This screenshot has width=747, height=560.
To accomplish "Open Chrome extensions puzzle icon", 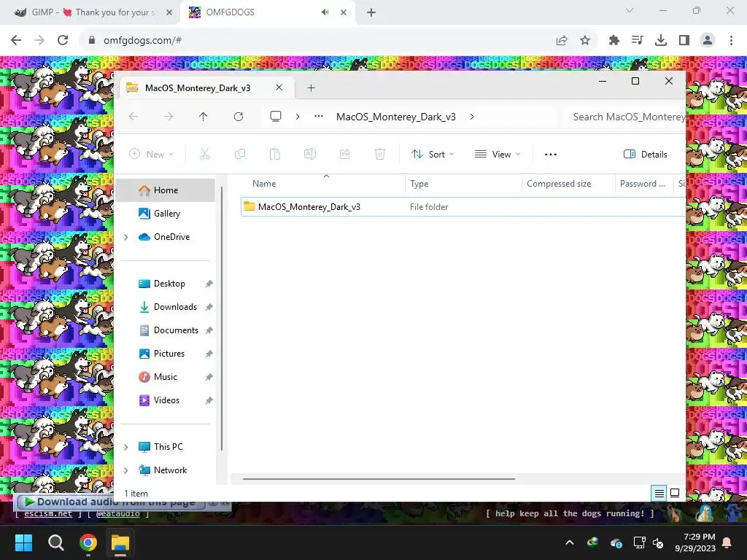I will point(614,41).
